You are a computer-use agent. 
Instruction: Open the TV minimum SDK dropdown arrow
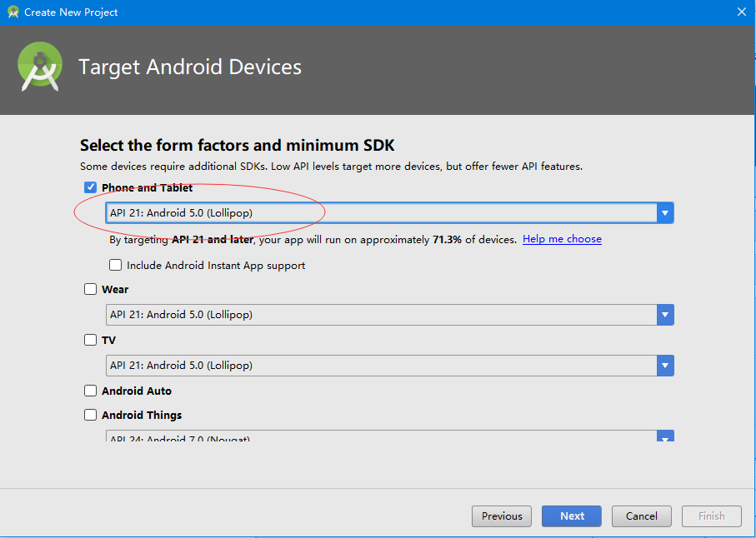[x=664, y=366]
